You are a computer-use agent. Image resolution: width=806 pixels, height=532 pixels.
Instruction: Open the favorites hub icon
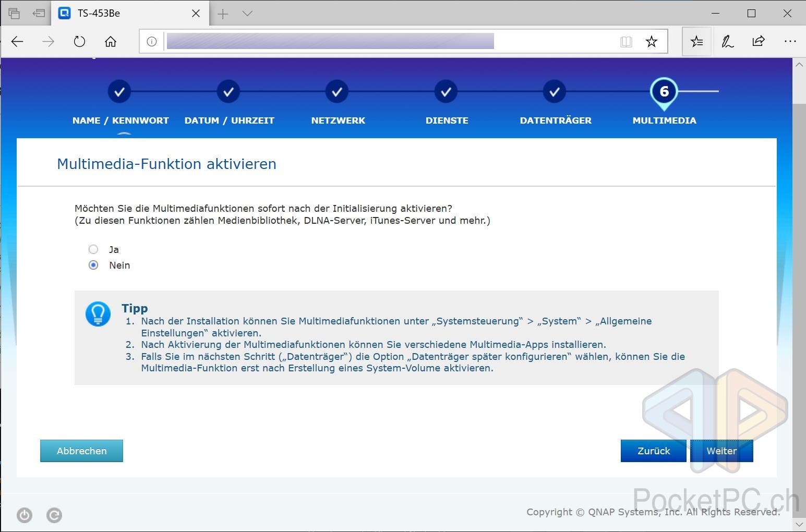[x=696, y=42]
